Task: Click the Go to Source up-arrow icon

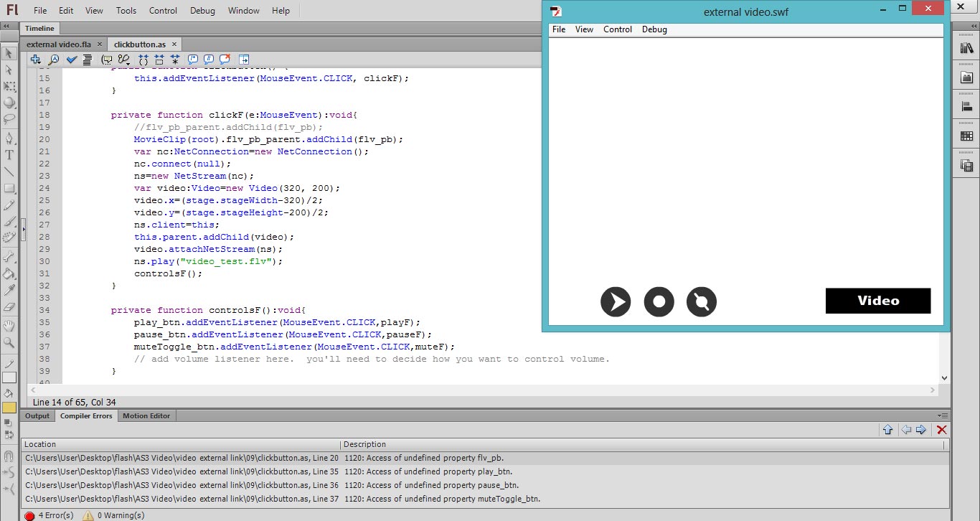Action: (x=887, y=430)
